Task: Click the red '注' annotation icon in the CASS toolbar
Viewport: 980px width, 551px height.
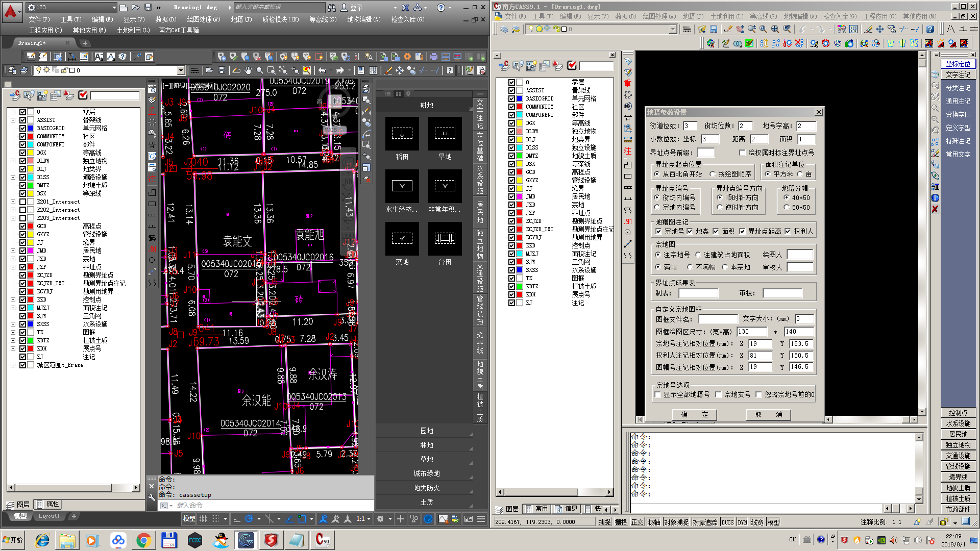Action: pos(628,151)
